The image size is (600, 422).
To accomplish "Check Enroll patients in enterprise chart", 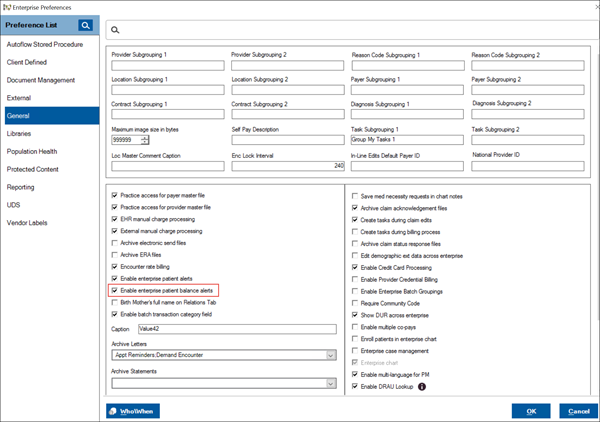I will [355, 339].
